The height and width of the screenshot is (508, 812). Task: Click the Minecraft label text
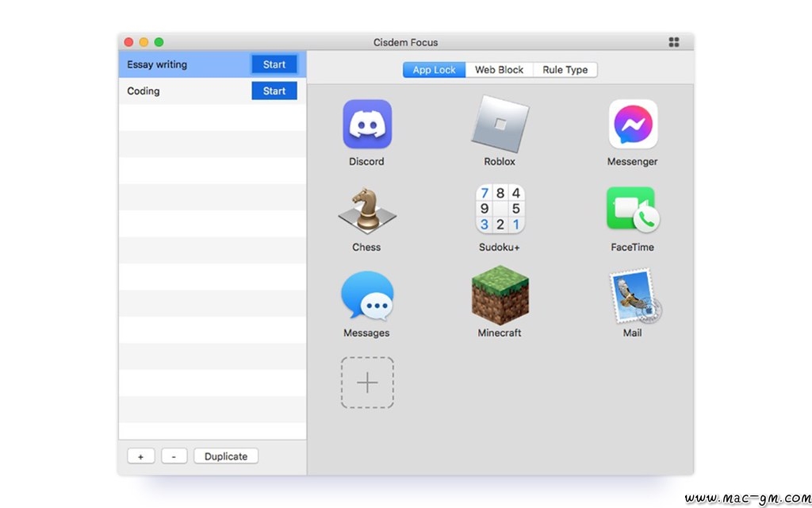[500, 333]
